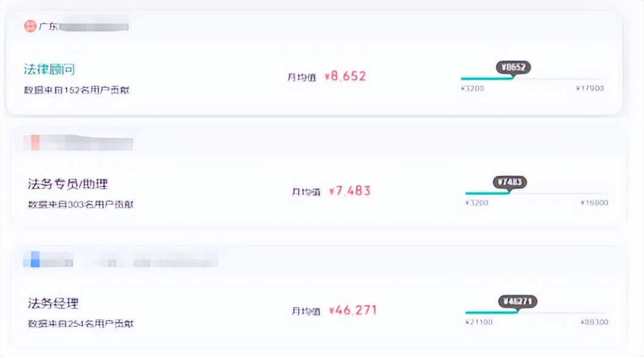Viewport: 644px width, 357px height.
Task: Click the ¥7,483 monthly average value
Action: 349,191
